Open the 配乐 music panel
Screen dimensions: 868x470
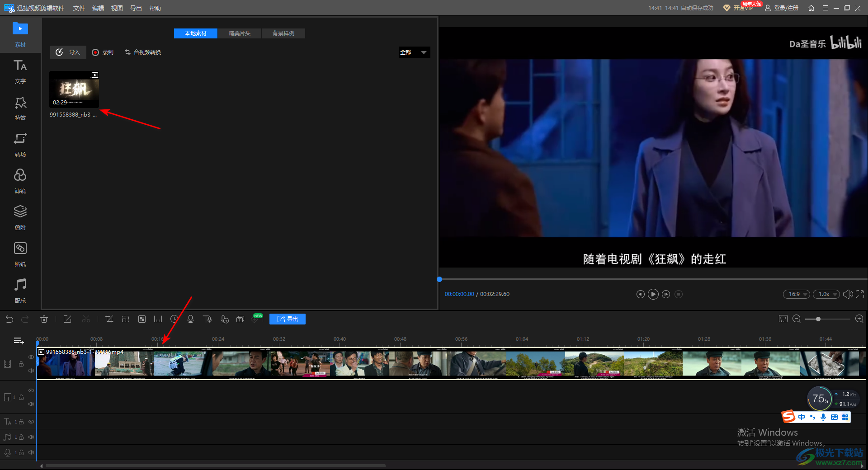(20, 291)
